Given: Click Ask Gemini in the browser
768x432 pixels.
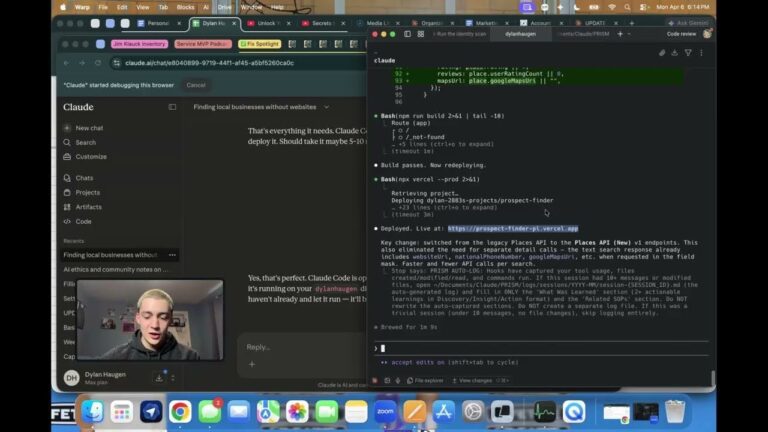Looking at the screenshot, I should click(689, 23).
